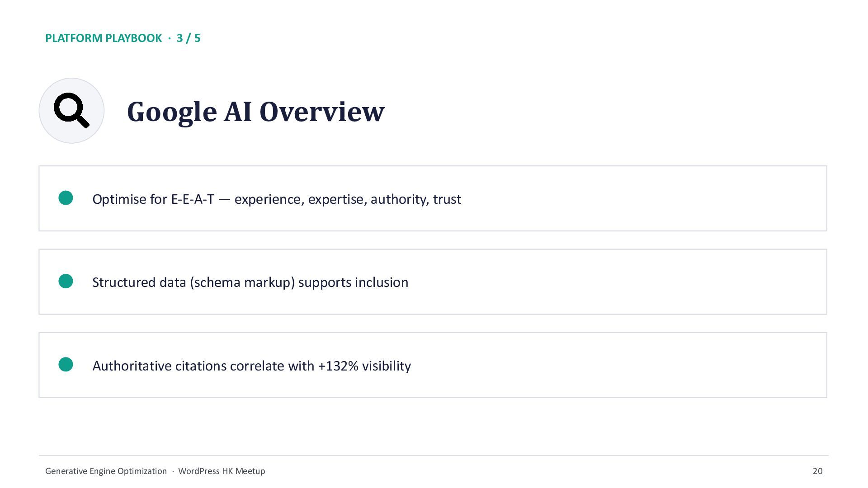868x488 pixels.
Task: Select the Authoritative citations +132% visibility text
Action: (x=251, y=366)
